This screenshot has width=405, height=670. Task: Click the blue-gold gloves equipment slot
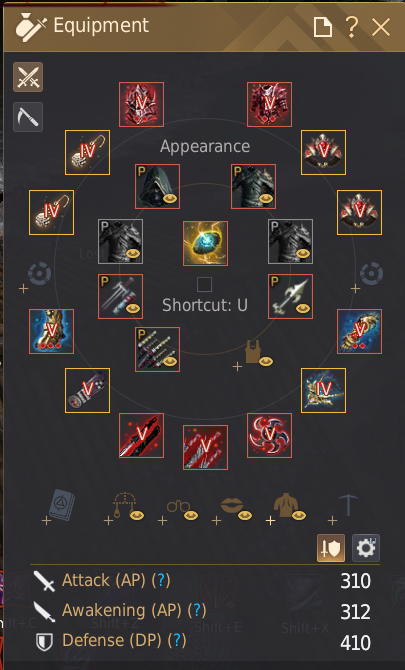click(359, 331)
